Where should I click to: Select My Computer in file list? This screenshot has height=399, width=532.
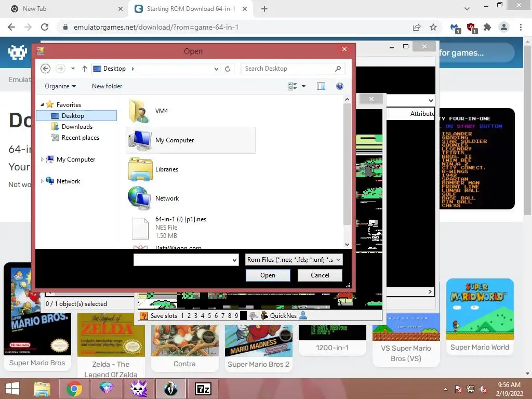(x=191, y=140)
